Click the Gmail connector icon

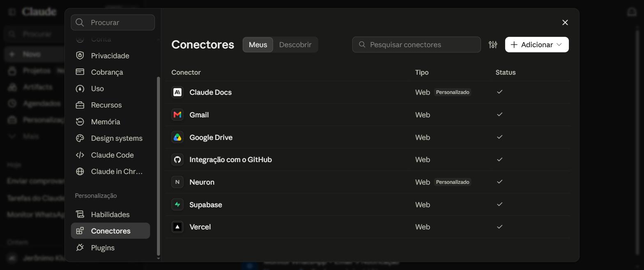tap(177, 115)
